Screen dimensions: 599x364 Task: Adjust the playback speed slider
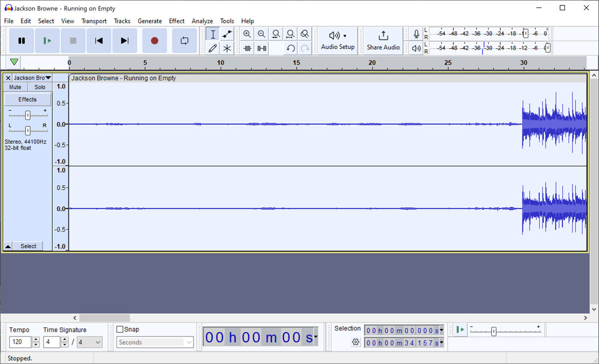click(x=493, y=331)
